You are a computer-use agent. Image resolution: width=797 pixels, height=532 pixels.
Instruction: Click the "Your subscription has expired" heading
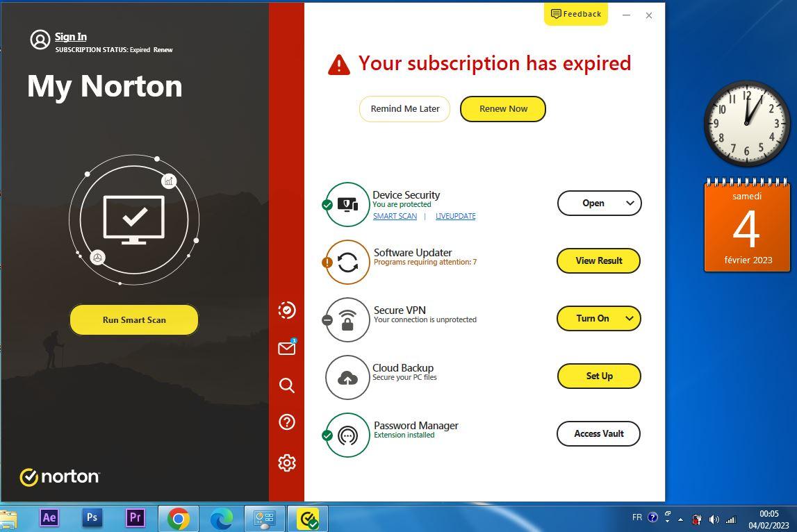pos(495,63)
